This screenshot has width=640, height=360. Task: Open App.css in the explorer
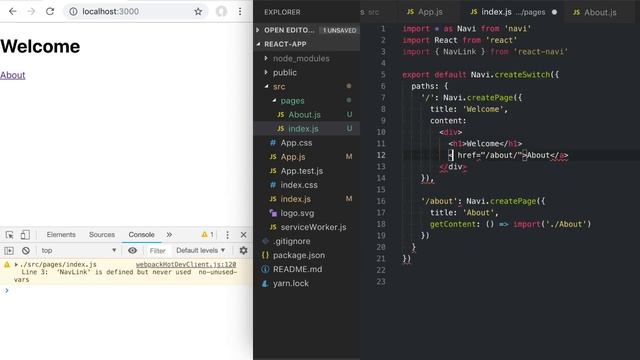point(296,143)
